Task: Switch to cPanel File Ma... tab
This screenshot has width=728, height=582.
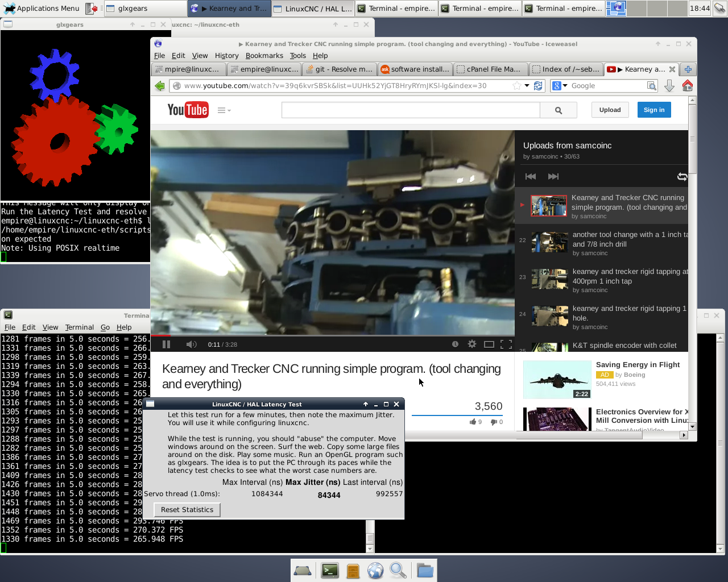Action: 490,69
